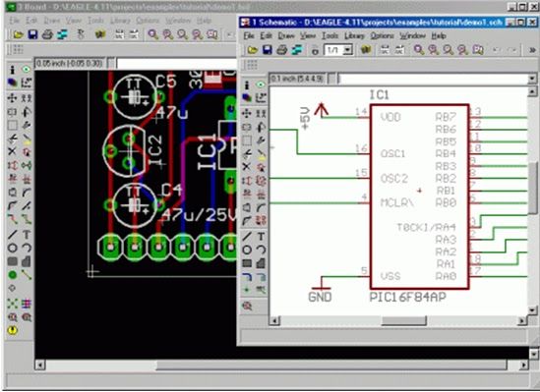Select the Delete tool in board palette
This screenshot has height=392, width=540.
click(x=12, y=151)
